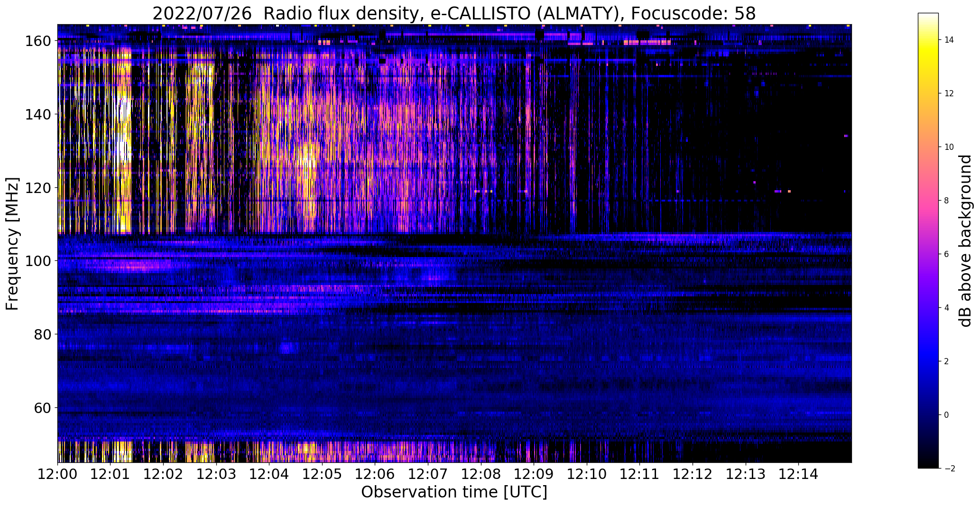Viewport: 980px width, 506px height.
Task: Click the 12:14 time tick label
Action: pyautogui.click(x=798, y=474)
